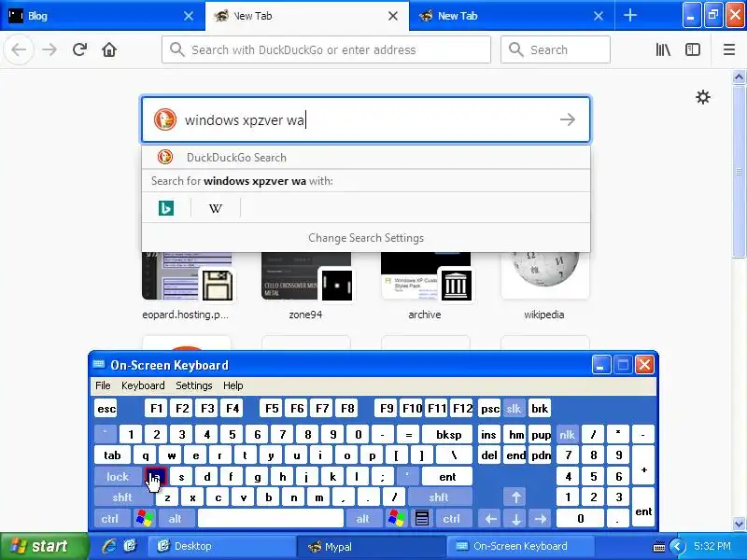
Task: Click the psc print screen key
Action: coord(489,409)
